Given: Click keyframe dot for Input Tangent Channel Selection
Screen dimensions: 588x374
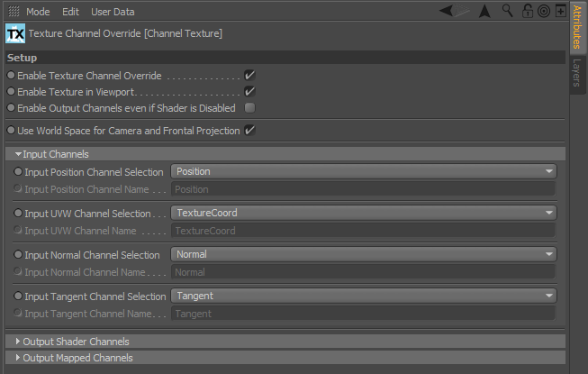Looking at the screenshot, I should (x=18, y=296).
